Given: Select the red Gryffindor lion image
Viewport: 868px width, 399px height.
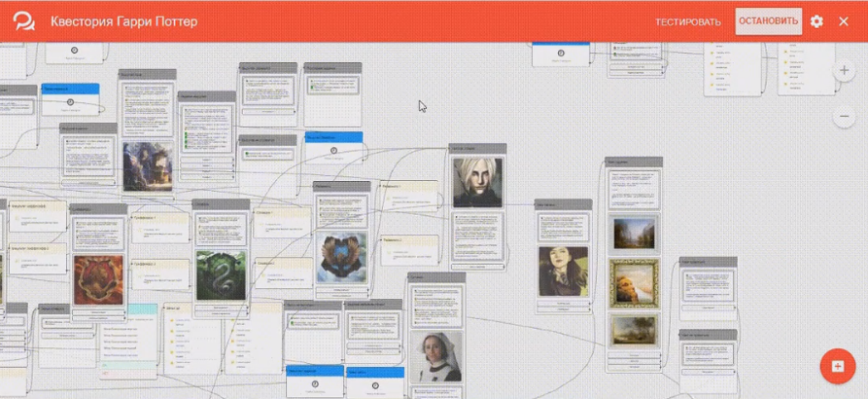Looking at the screenshot, I should (99, 280).
